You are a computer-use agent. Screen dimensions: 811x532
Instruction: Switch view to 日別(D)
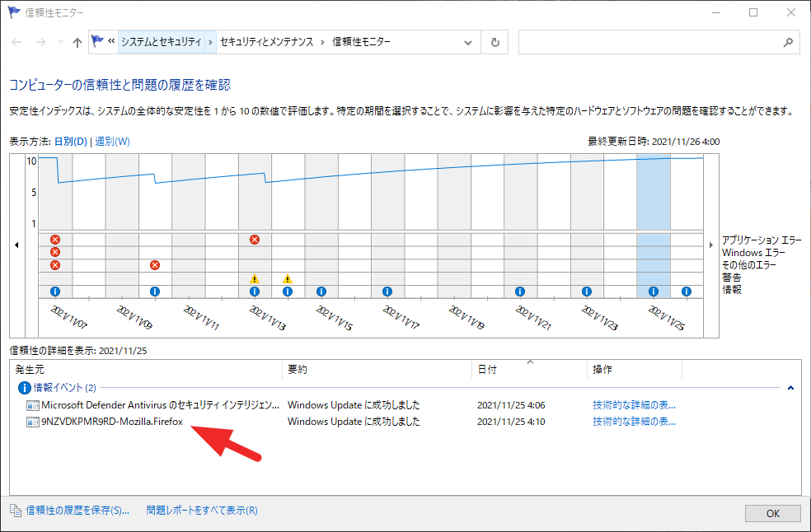(x=70, y=141)
